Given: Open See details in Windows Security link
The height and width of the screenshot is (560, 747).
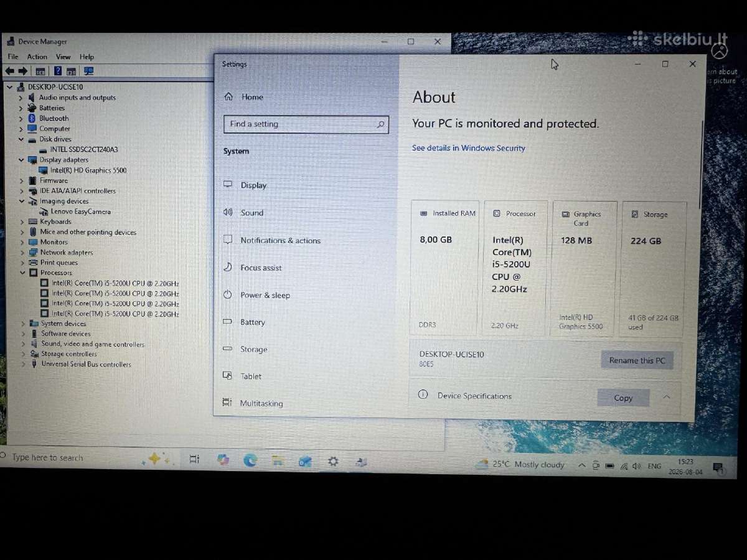Looking at the screenshot, I should (468, 148).
